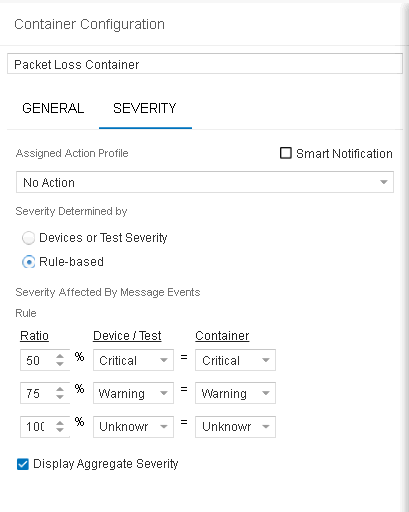This screenshot has width=409, height=512.
Task: Open the Unknown Device / Test dropdown
Action: (133, 427)
